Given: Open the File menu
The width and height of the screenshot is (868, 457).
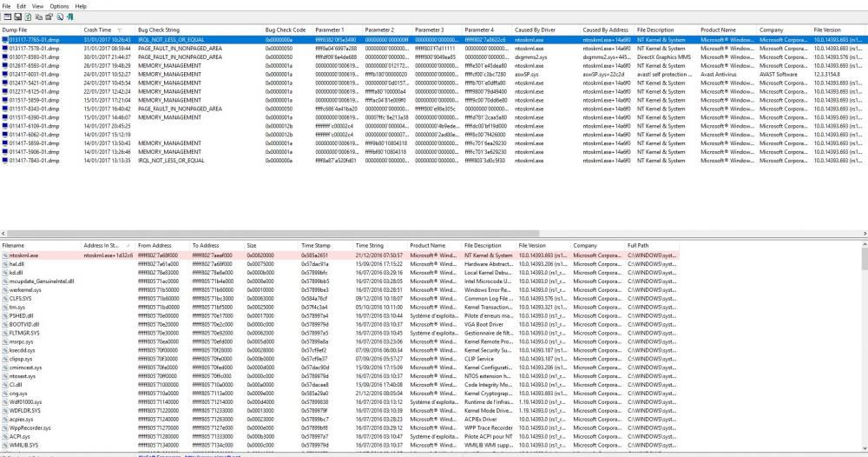Looking at the screenshot, I should pyautogui.click(x=8, y=5).
